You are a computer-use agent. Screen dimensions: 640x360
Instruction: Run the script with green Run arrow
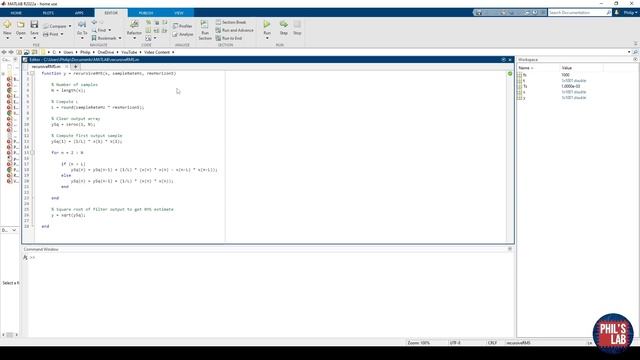(x=267, y=24)
